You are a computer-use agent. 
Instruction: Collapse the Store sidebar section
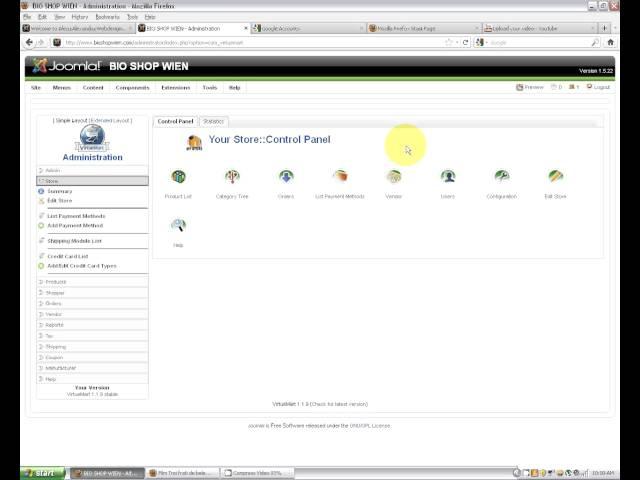click(x=93, y=181)
